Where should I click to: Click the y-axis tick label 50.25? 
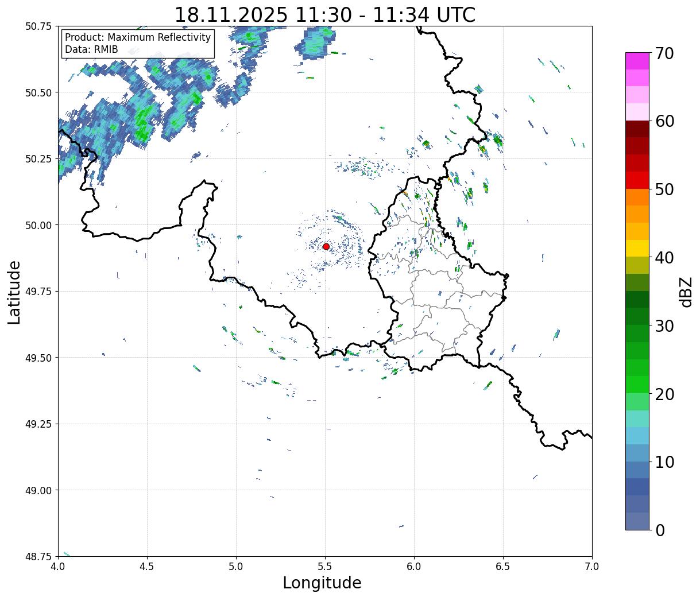(38, 158)
